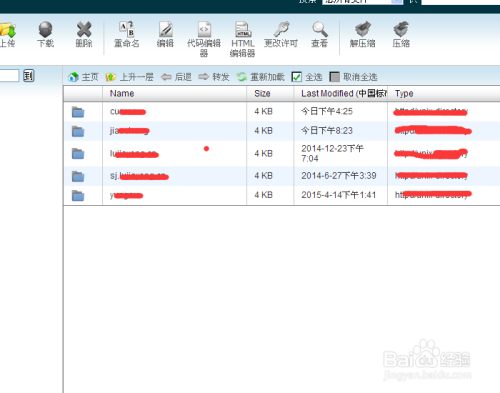Click folder name starting with 'sj.'
The height and width of the screenshot is (393, 500).
pos(139,176)
